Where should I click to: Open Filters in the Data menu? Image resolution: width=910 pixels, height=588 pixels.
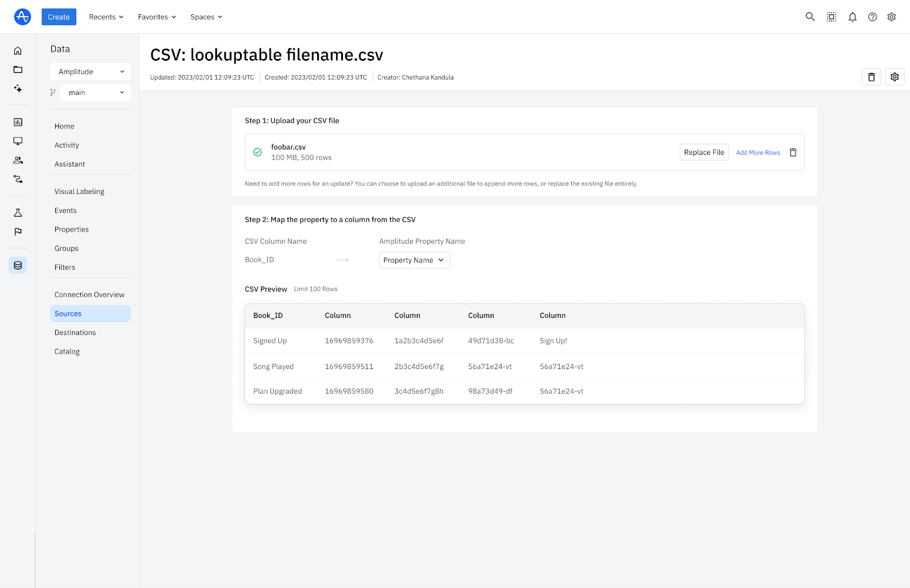[x=65, y=267]
